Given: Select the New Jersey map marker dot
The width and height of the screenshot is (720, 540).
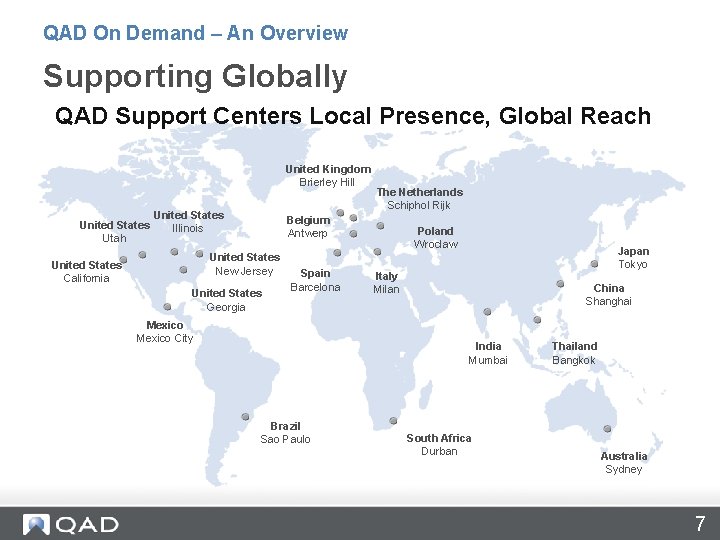Looking at the screenshot, I should [x=199, y=253].
